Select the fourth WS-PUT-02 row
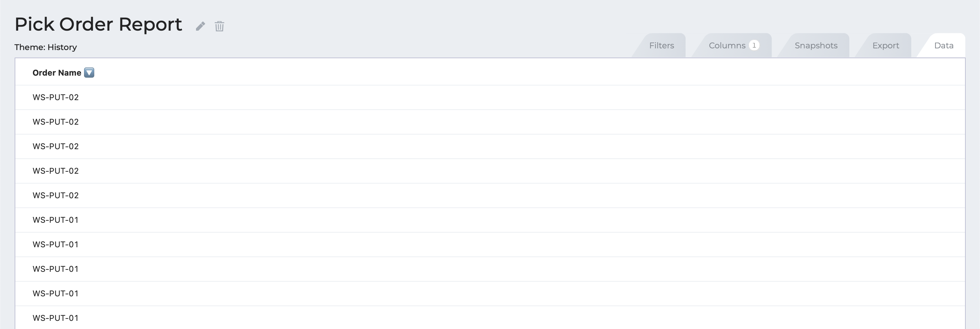980x329 pixels. pos(490,171)
